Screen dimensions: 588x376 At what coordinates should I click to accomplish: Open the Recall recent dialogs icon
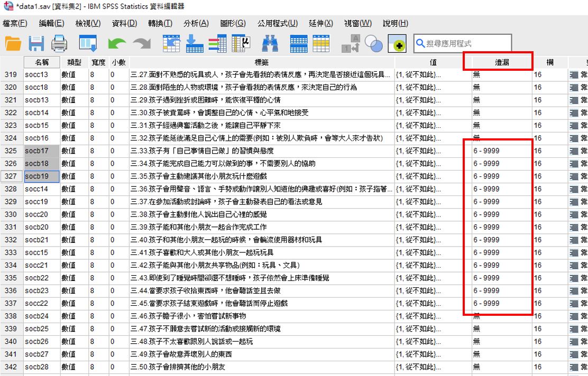pyautogui.click(x=88, y=44)
